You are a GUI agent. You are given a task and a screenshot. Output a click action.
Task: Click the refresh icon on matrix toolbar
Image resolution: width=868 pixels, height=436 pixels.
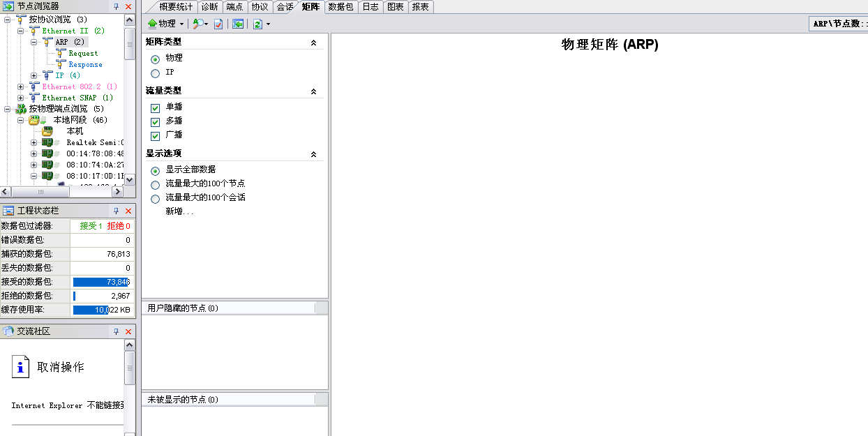click(257, 24)
